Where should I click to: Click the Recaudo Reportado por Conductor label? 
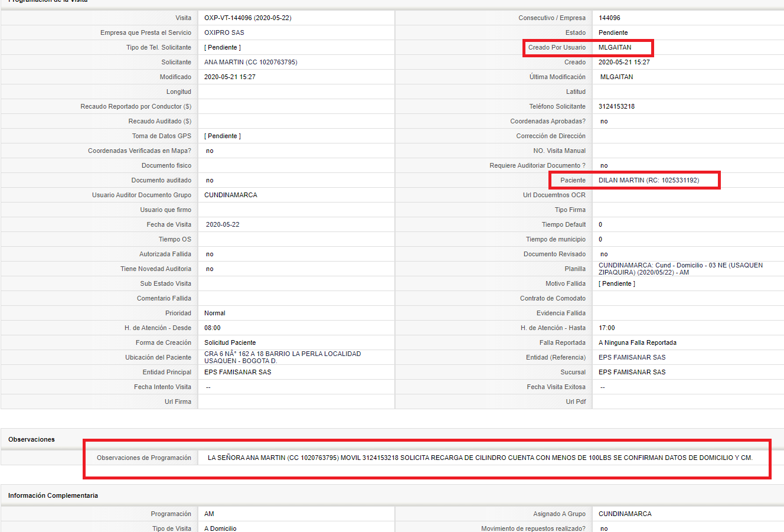(136, 106)
